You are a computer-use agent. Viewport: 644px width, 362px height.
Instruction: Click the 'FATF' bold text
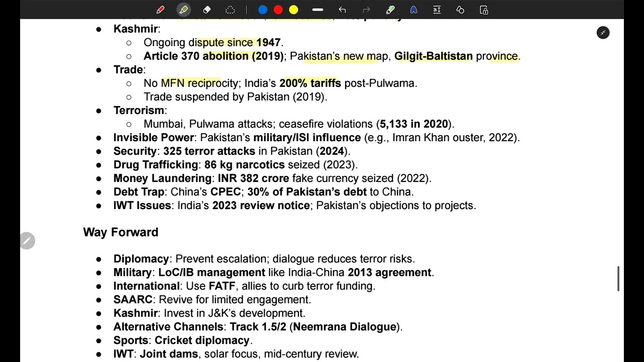(222, 286)
